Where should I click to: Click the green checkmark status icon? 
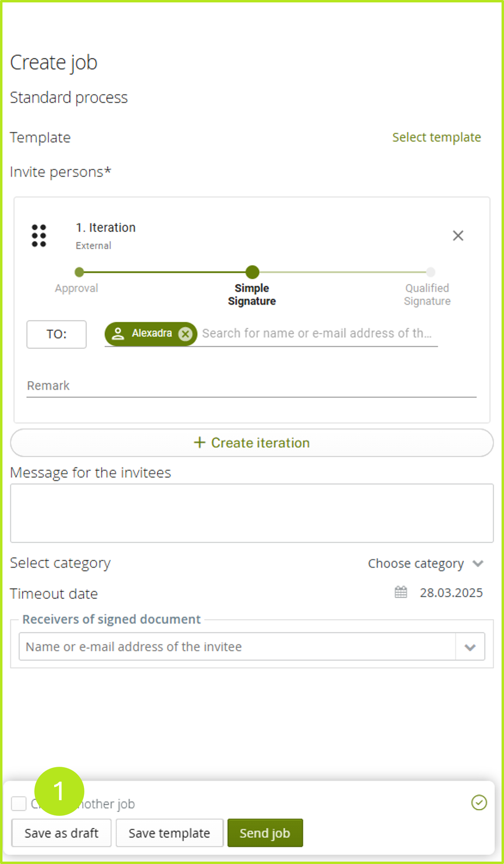tap(479, 802)
